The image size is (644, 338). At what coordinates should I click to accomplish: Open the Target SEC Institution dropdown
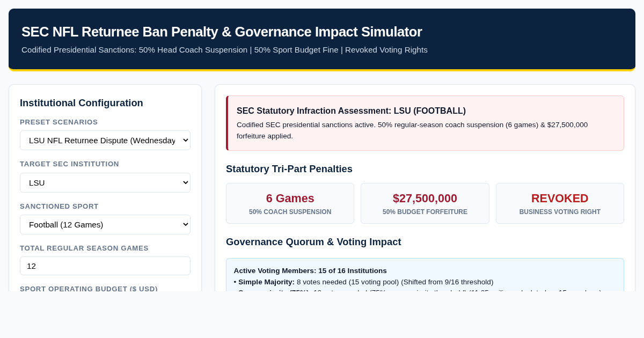(105, 182)
